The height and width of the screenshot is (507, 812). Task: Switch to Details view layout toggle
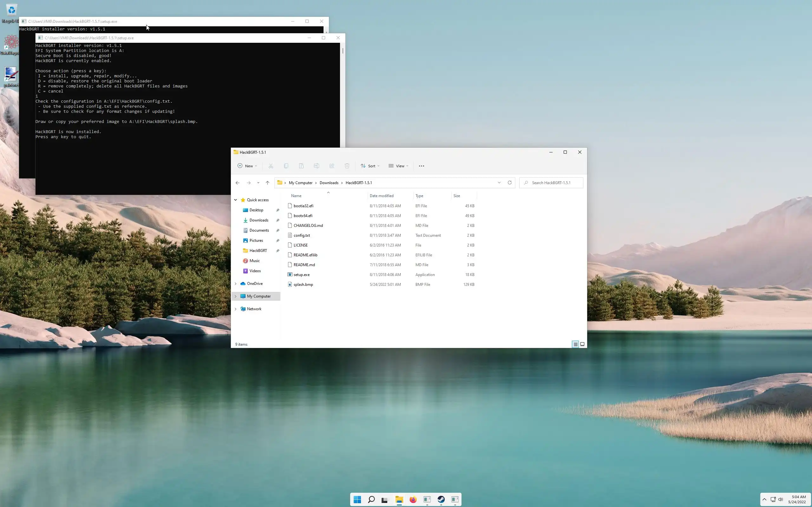pos(575,344)
